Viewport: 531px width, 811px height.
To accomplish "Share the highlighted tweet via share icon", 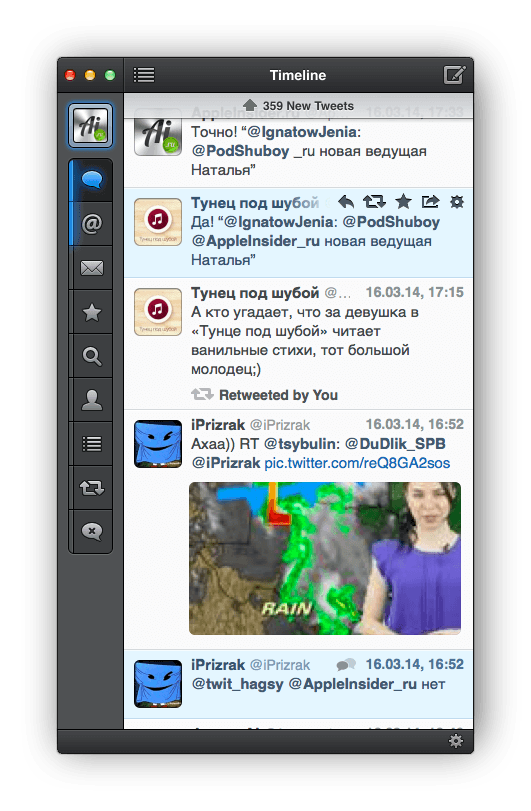I will 430,202.
